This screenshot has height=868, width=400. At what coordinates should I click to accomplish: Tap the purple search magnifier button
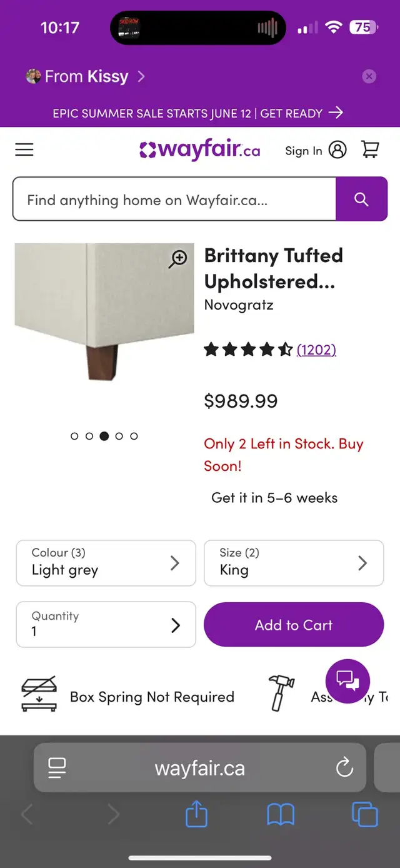(x=361, y=199)
